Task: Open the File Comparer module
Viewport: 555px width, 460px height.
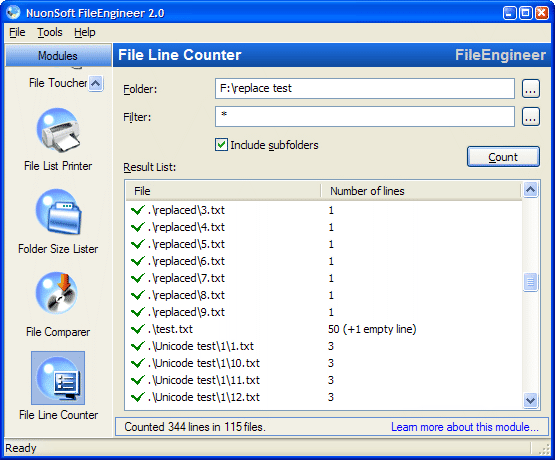Action: [x=58, y=294]
